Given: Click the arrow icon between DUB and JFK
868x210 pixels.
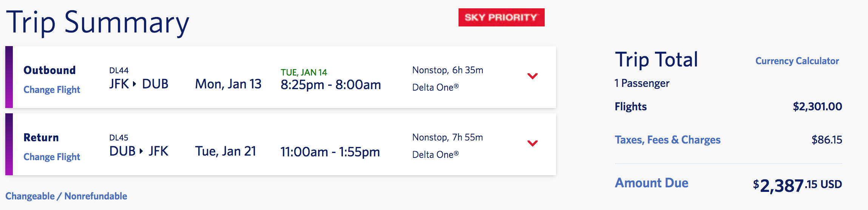Looking at the screenshot, I should [x=141, y=151].
